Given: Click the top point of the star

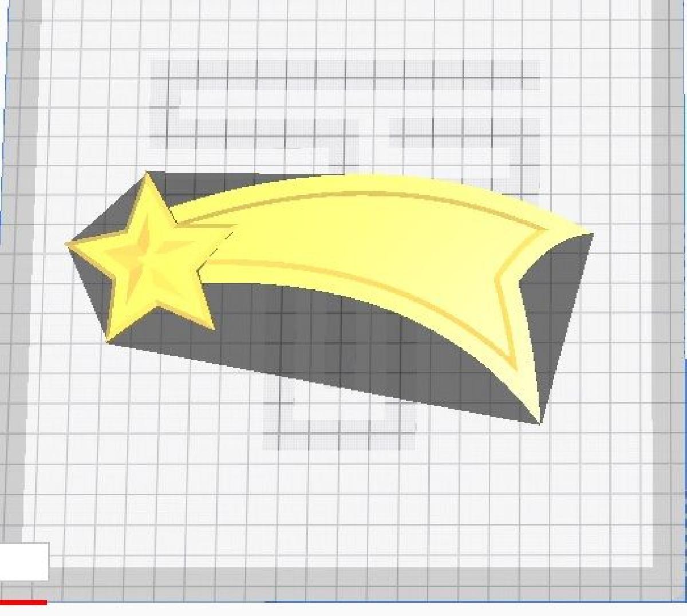Looking at the screenshot, I should [x=147, y=174].
